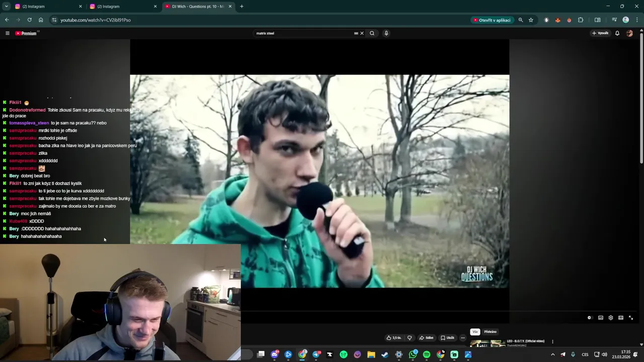Screen dimensions: 644x362
Task: Like the video with 3,5 tis. likes
Action: (394, 338)
